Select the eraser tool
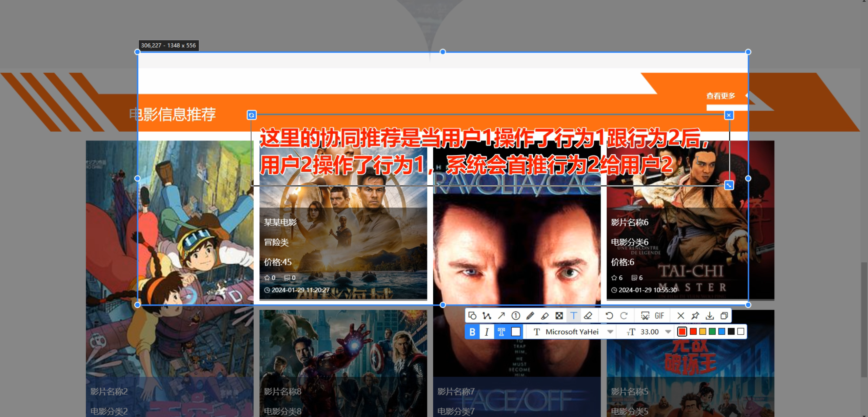The width and height of the screenshot is (868, 417). coord(588,316)
